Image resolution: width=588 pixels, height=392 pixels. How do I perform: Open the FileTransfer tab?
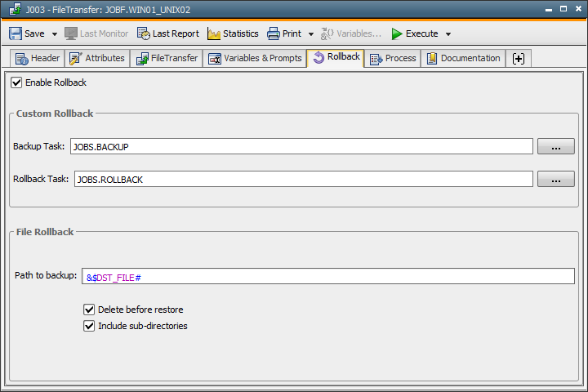click(x=167, y=59)
